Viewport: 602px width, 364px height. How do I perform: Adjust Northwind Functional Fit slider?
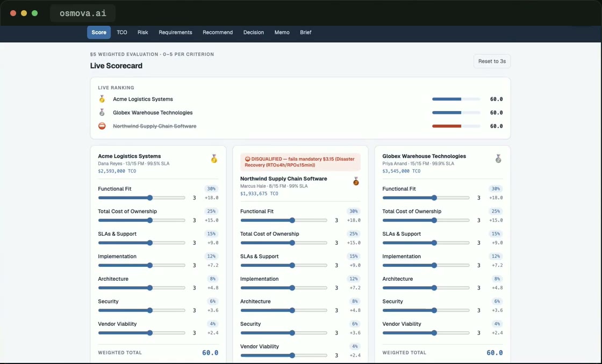coord(284,220)
